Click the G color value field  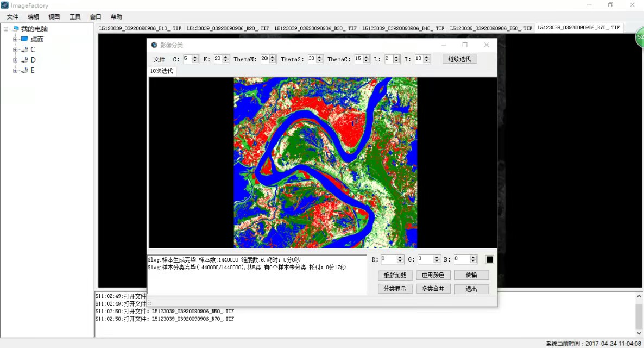426,259
